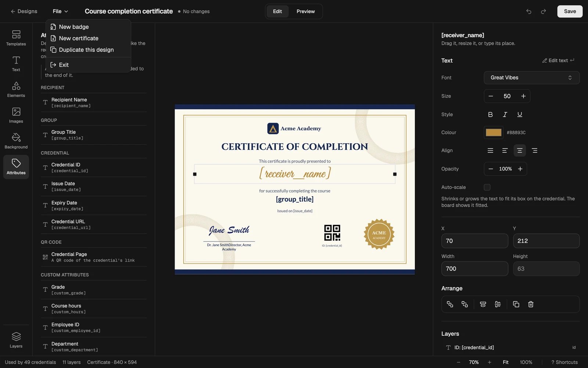Select Duplicate this design menu item
Screen dimensions: 588x368
pyautogui.click(x=88, y=50)
